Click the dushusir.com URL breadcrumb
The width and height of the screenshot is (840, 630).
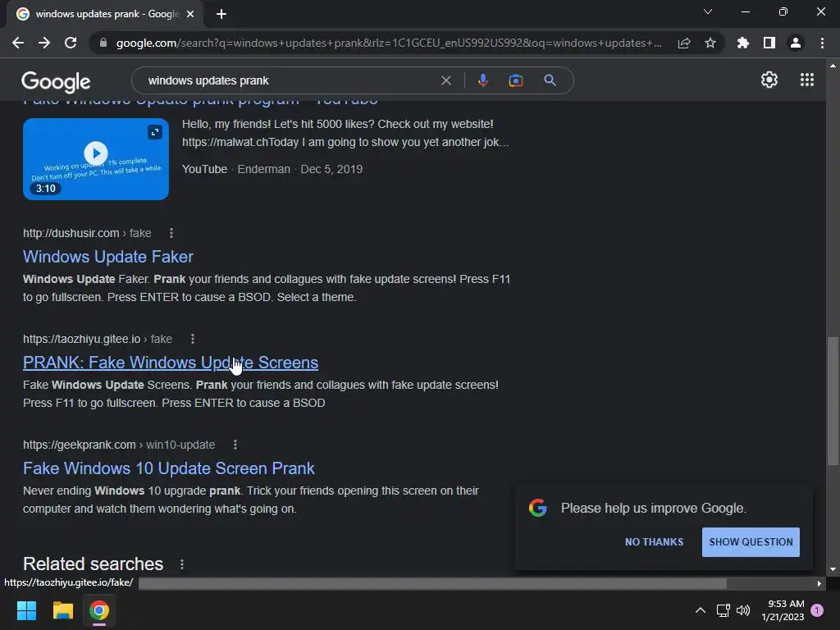(x=87, y=233)
